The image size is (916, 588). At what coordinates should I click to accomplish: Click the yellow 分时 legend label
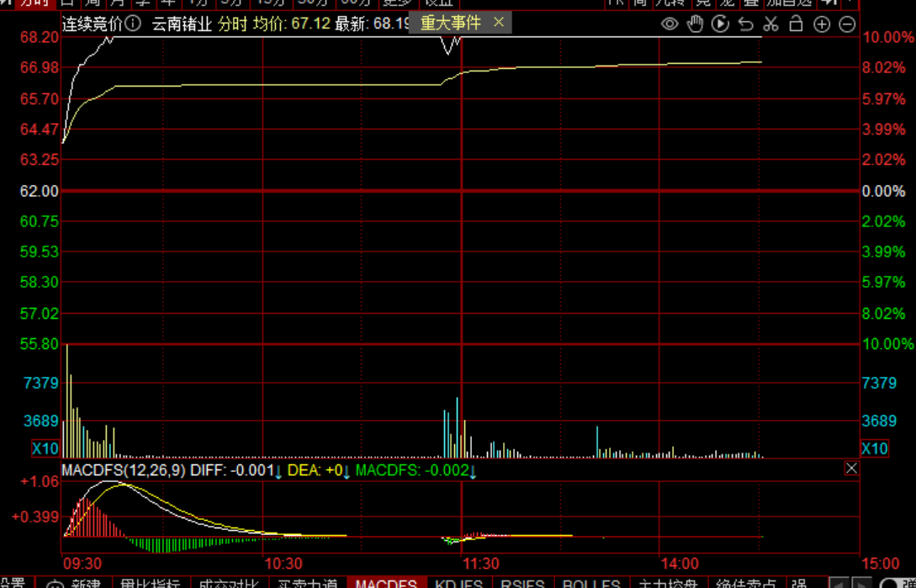pyautogui.click(x=233, y=24)
